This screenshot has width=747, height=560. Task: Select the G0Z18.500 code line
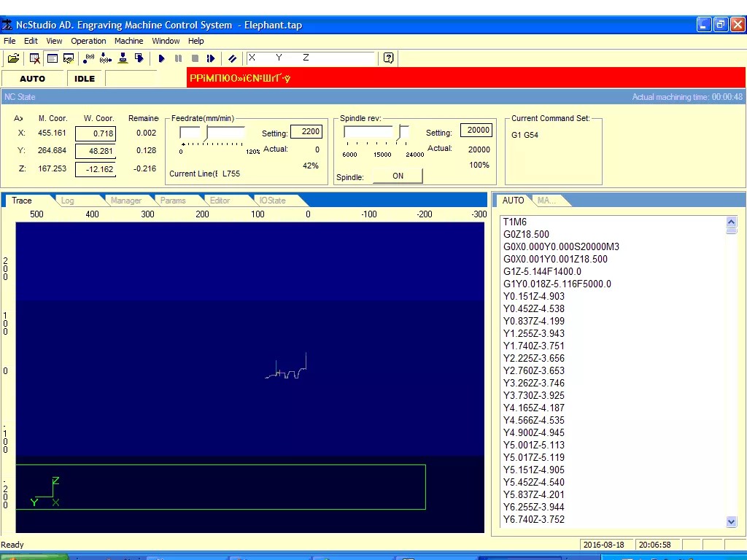tap(527, 234)
